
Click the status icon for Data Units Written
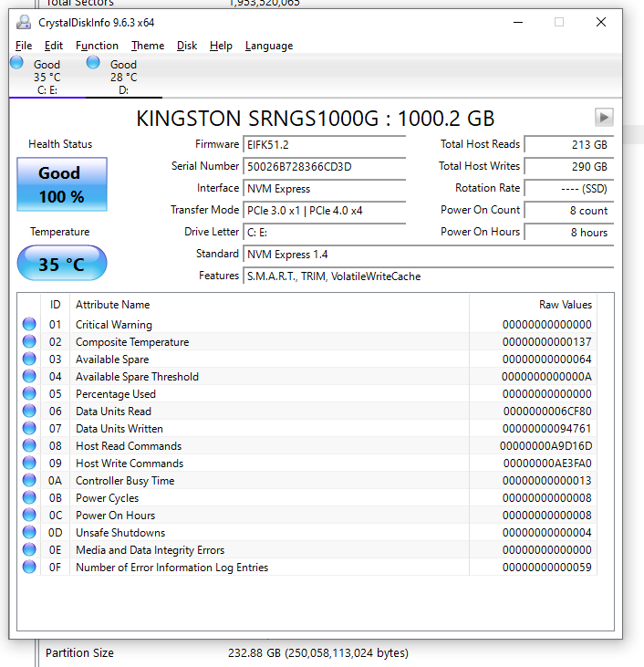pos(29,428)
